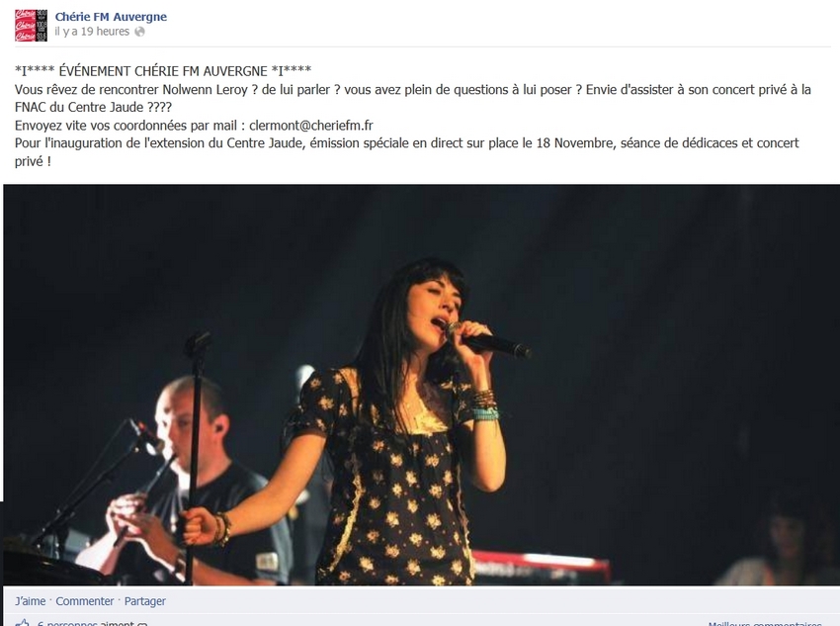Open the 'il y a 19 heures' timestamp
Viewport: 840px width, 626px height.
92,32
